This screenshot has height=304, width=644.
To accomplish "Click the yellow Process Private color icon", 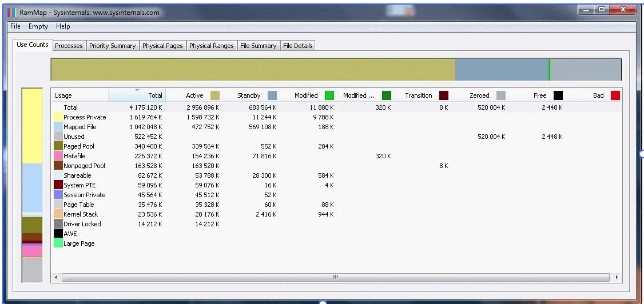I will (58, 117).
